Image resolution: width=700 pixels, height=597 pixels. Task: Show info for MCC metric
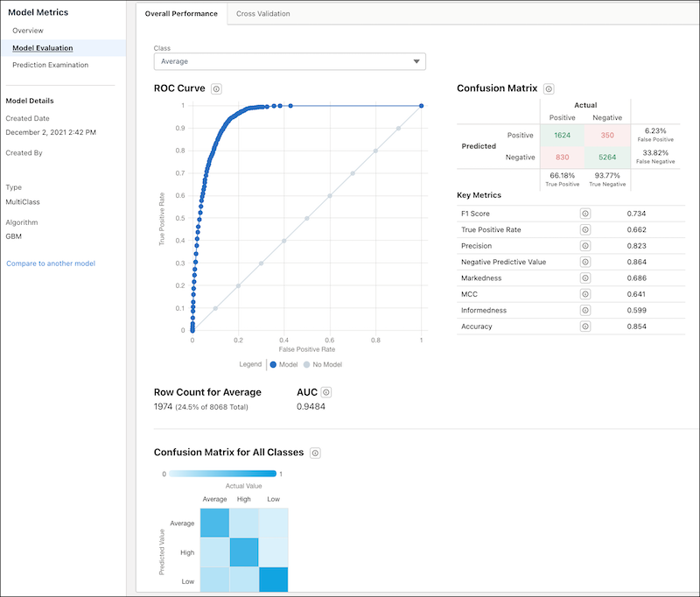[585, 294]
